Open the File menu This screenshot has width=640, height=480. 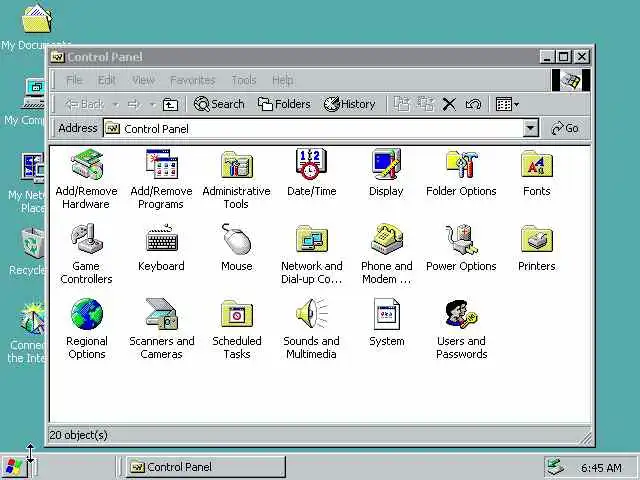click(74, 80)
